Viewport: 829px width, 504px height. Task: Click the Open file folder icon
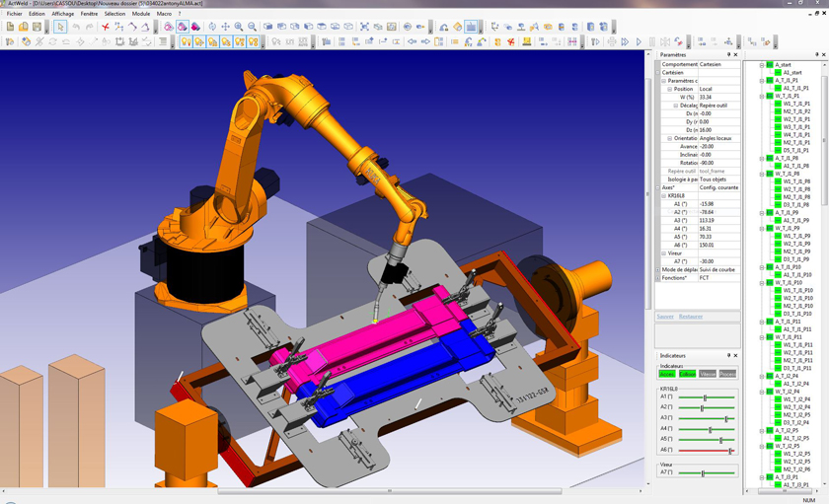coord(24,27)
